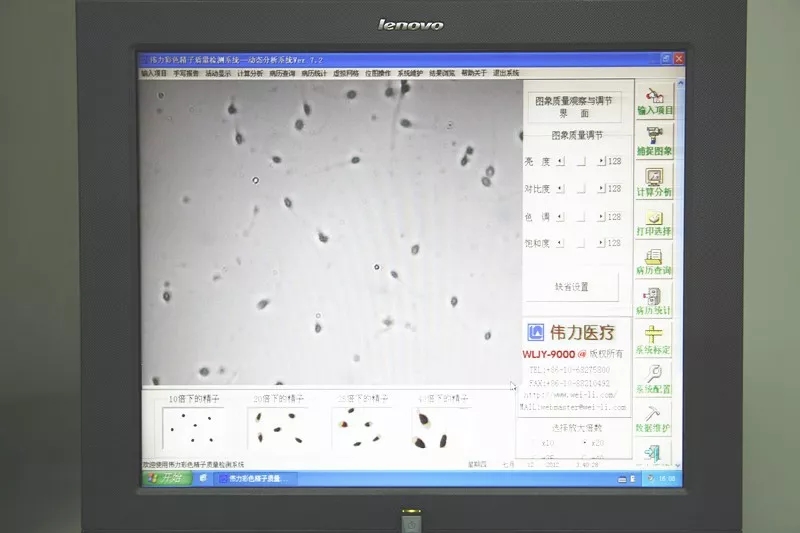Decrease 色调 with the left arrow
Screen dimensions: 800x533
point(560,217)
